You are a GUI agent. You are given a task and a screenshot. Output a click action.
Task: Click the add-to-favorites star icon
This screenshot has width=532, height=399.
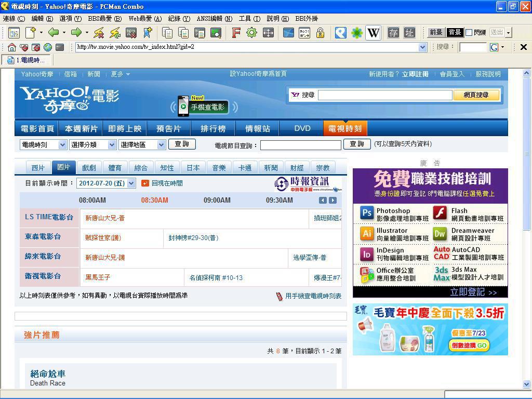pyautogui.click(x=148, y=33)
